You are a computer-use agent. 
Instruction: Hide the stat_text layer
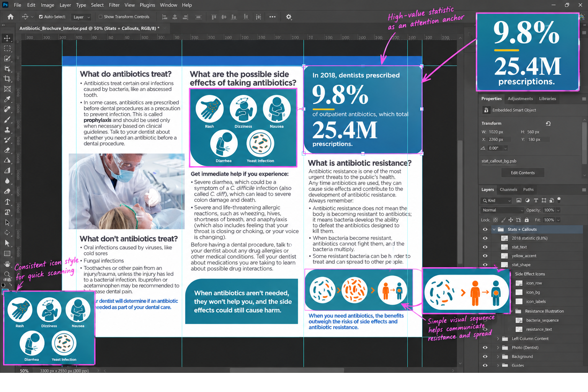point(485,247)
